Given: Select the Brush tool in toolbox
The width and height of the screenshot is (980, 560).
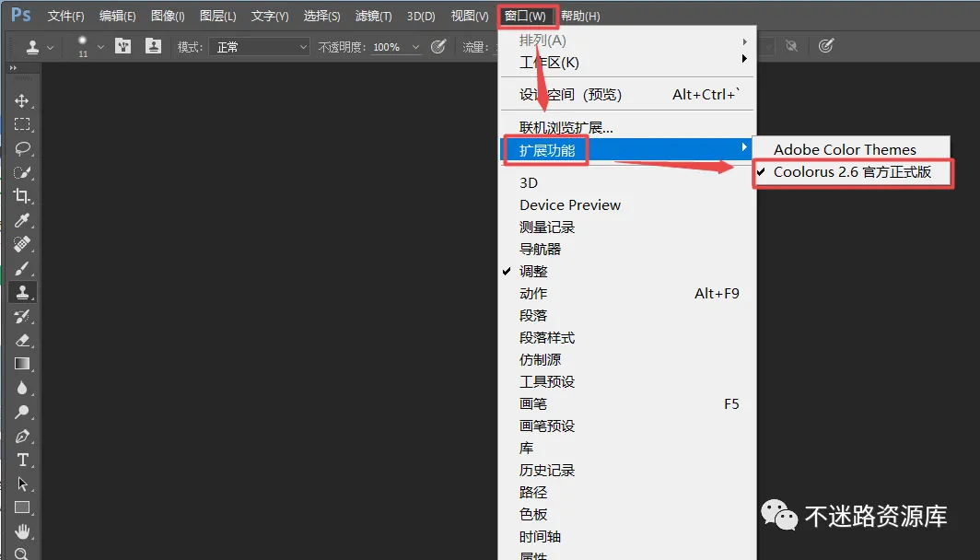Looking at the screenshot, I should [x=22, y=268].
